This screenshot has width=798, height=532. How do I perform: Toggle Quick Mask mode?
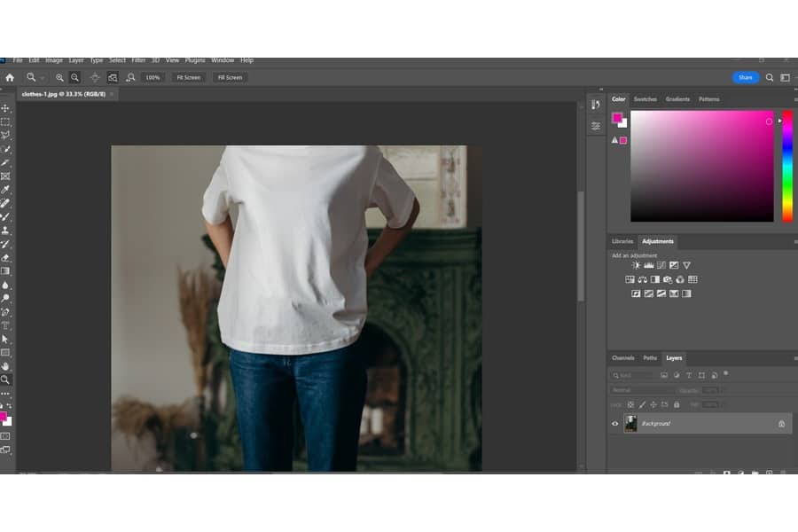click(x=5, y=436)
